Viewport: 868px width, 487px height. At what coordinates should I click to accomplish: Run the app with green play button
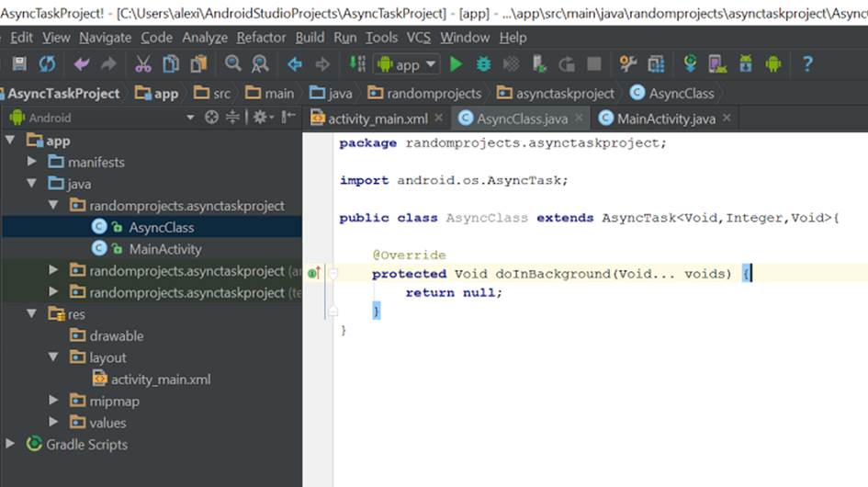pyautogui.click(x=456, y=64)
